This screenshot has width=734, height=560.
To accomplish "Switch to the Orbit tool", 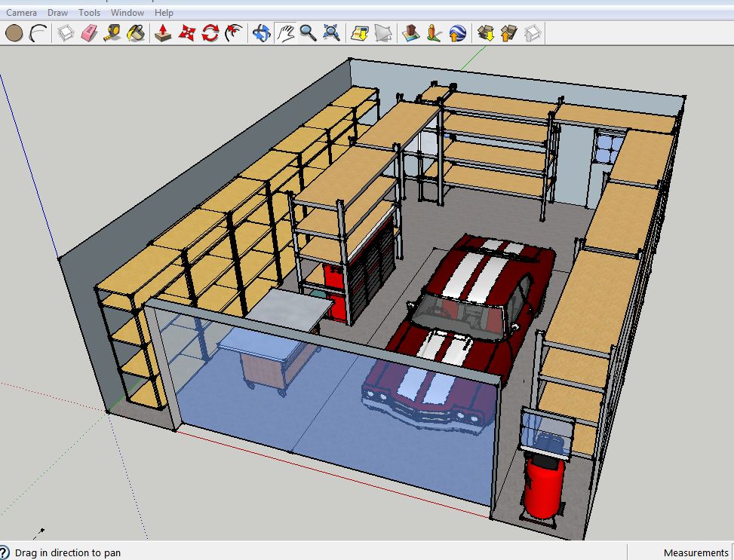I will point(262,33).
